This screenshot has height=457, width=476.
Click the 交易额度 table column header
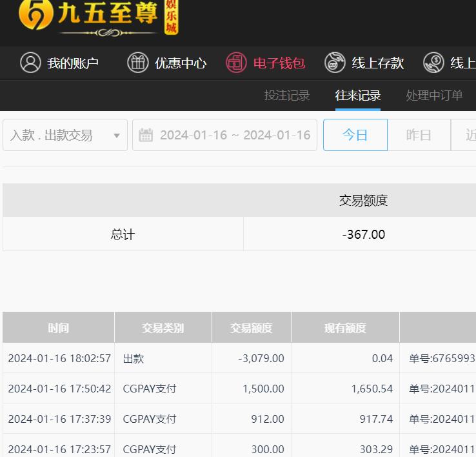click(251, 328)
